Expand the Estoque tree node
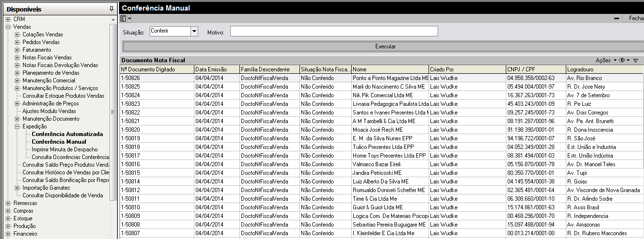This screenshot has height=239, width=644. pos(8,218)
